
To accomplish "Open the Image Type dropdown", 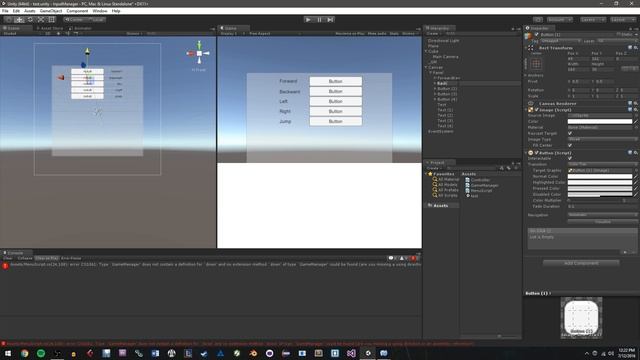I will [x=602, y=140].
